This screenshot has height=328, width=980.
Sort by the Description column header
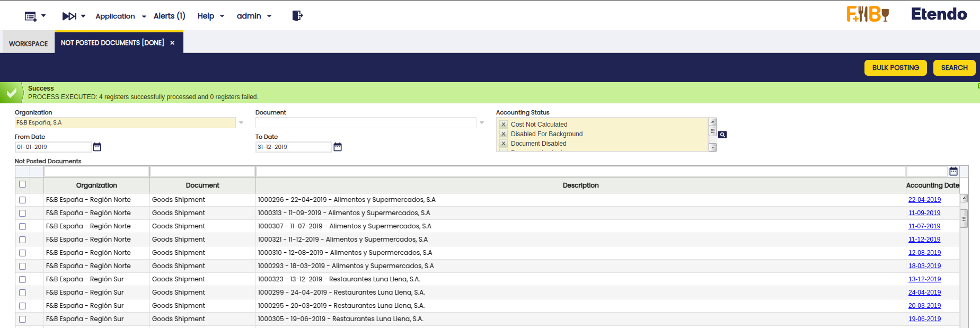[x=581, y=185]
